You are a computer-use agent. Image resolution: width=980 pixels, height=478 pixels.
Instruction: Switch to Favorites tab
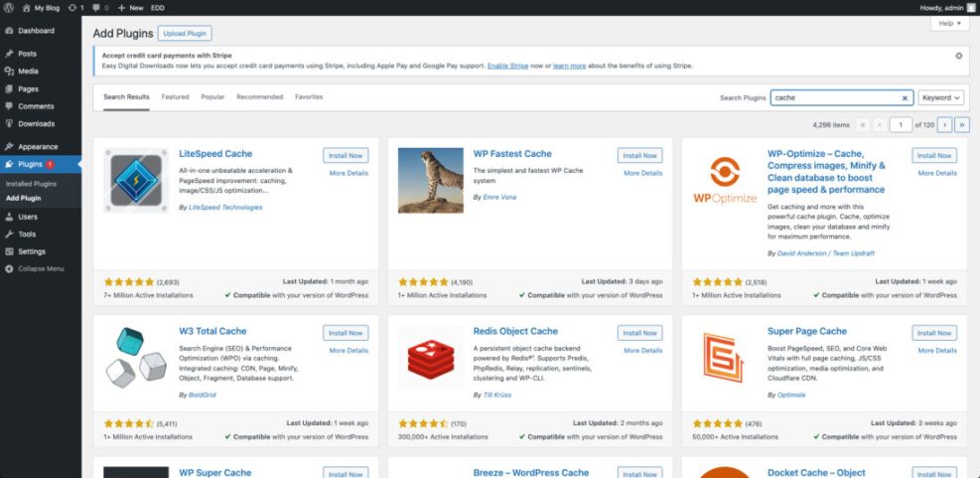(x=309, y=97)
